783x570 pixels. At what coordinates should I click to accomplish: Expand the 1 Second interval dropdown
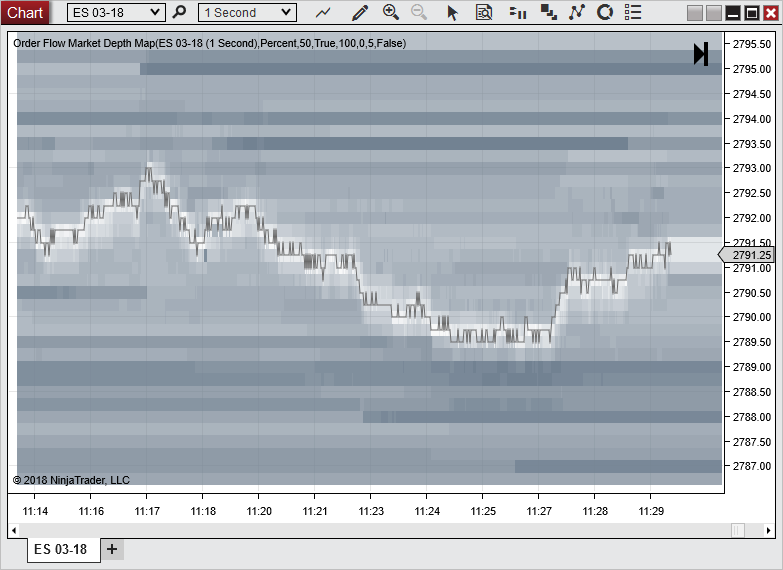[247, 12]
